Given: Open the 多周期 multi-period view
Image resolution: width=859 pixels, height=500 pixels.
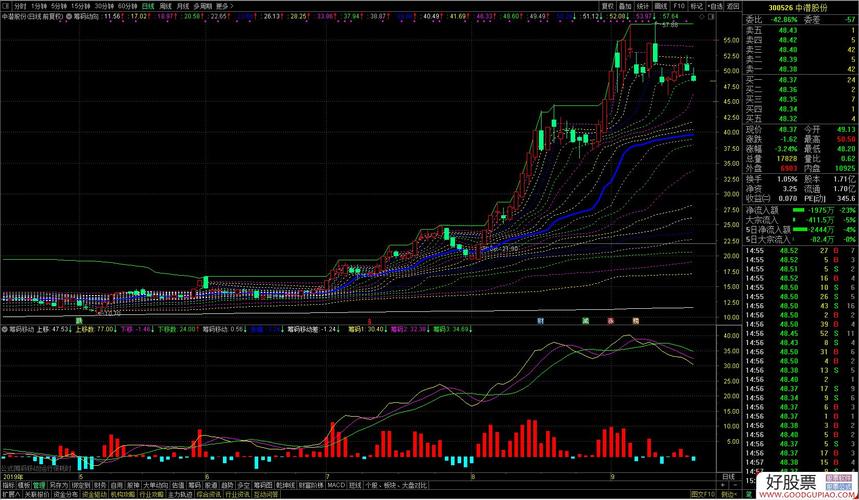Looking at the screenshot, I should pyautogui.click(x=203, y=6).
